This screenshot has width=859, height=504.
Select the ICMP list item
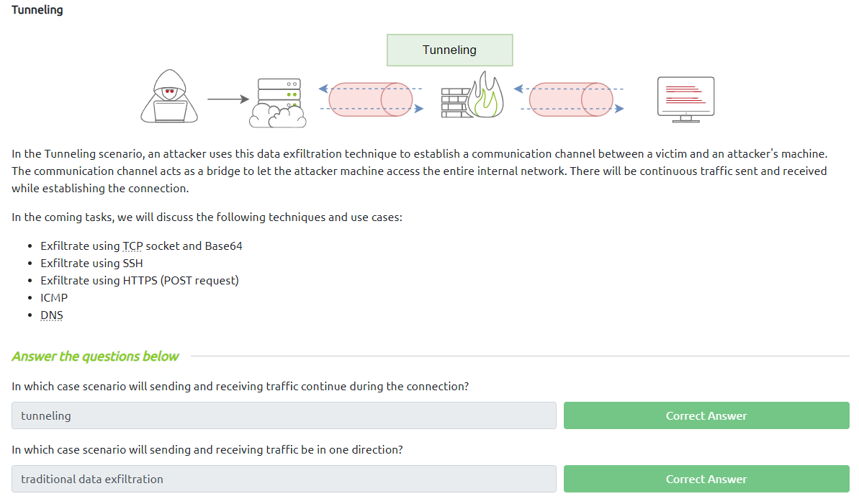[x=54, y=298]
